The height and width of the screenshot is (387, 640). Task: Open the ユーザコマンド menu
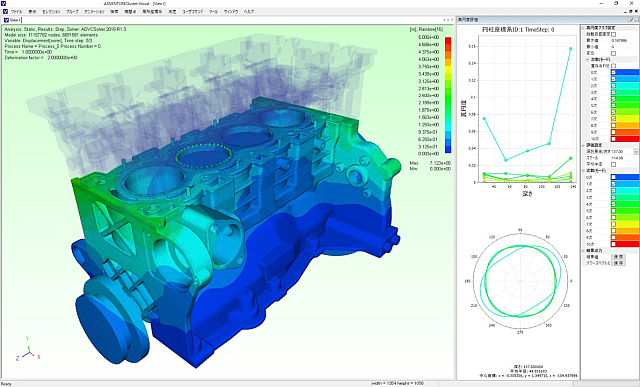click(192, 12)
